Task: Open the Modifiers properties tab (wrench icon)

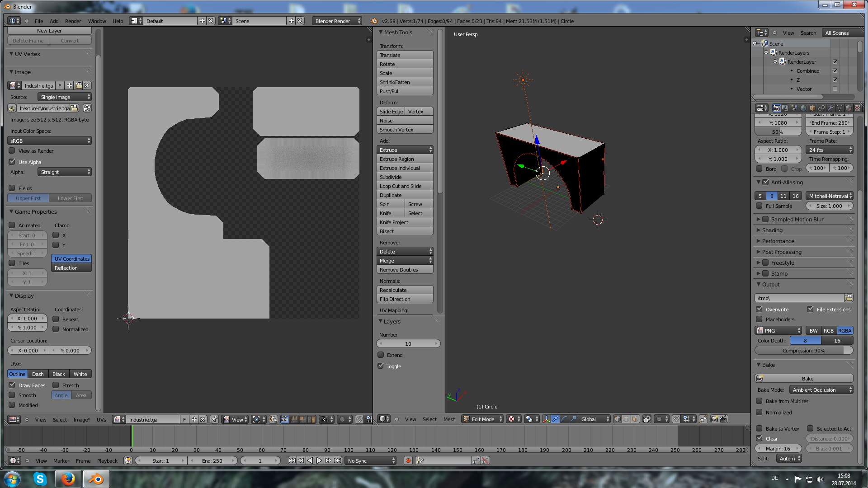Action: 830,108
